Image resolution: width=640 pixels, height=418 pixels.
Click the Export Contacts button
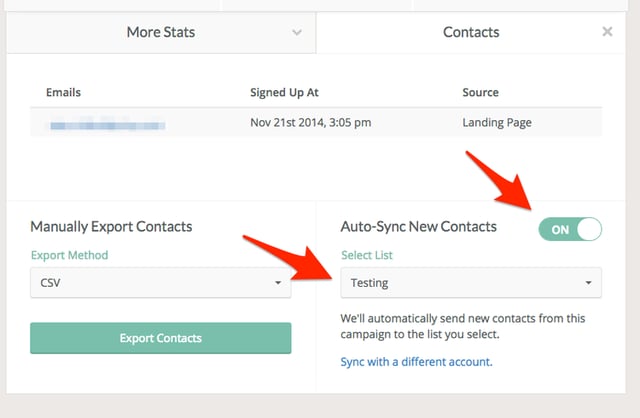[160, 338]
